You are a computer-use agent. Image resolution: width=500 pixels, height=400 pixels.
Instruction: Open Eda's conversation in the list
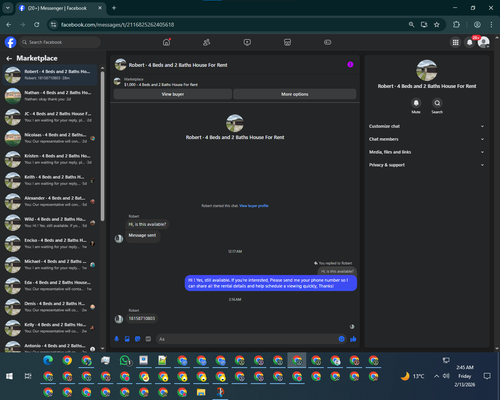click(50, 286)
